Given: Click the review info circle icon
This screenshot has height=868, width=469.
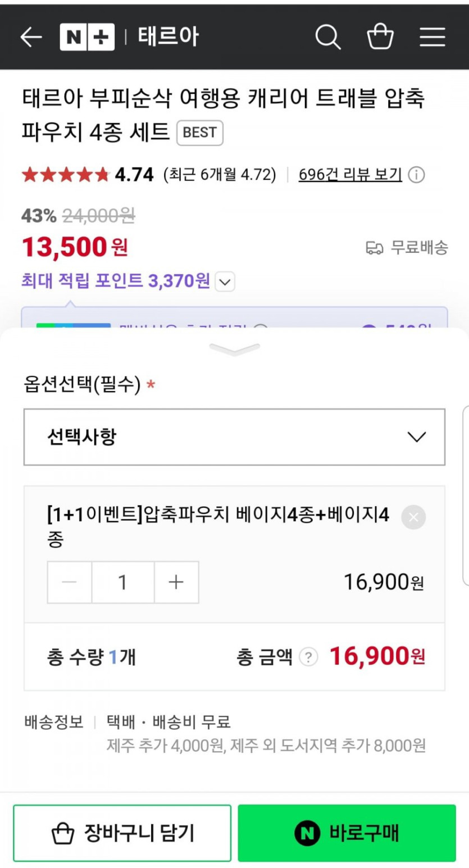Looking at the screenshot, I should pyautogui.click(x=416, y=175).
